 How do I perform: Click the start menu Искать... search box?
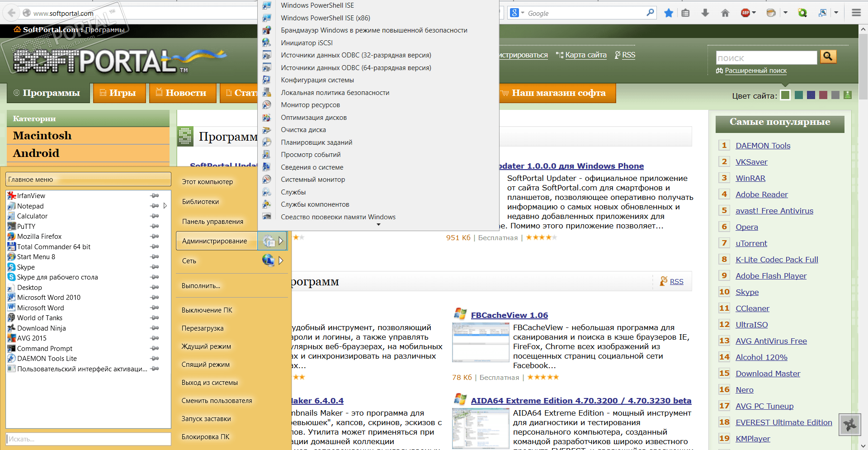89,439
